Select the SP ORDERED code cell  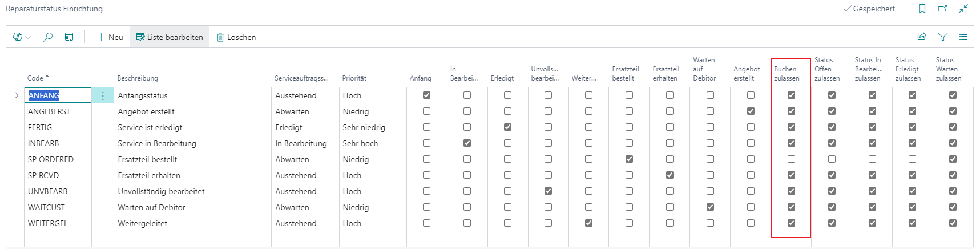pyautogui.click(x=58, y=159)
